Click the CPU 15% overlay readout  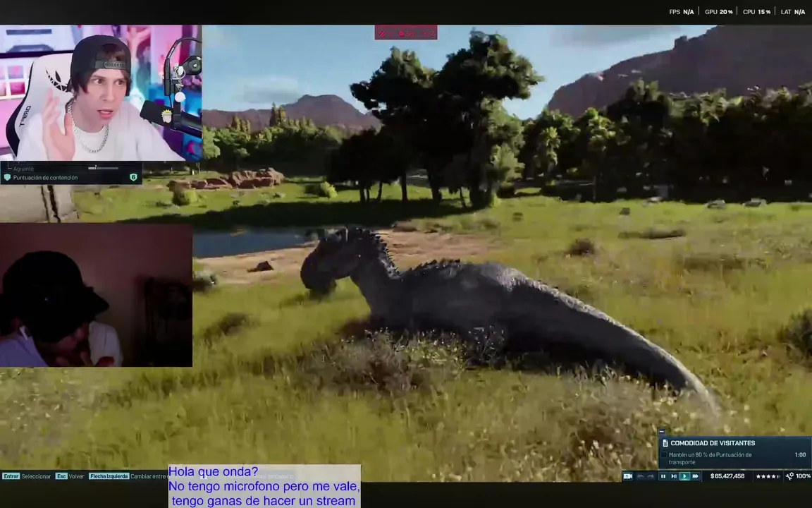756,11
